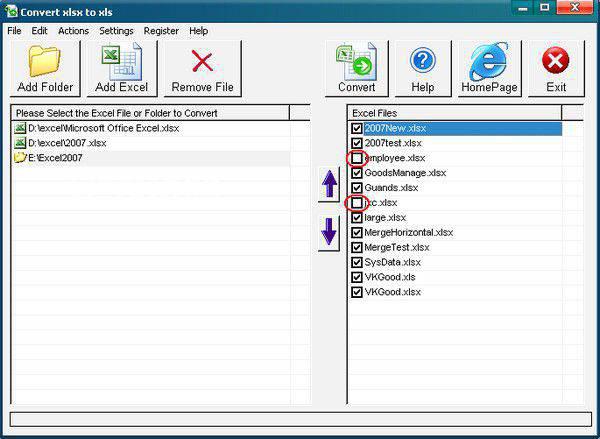Uncheck the MergeHorizontal.xlsx checkbox

[357, 233]
